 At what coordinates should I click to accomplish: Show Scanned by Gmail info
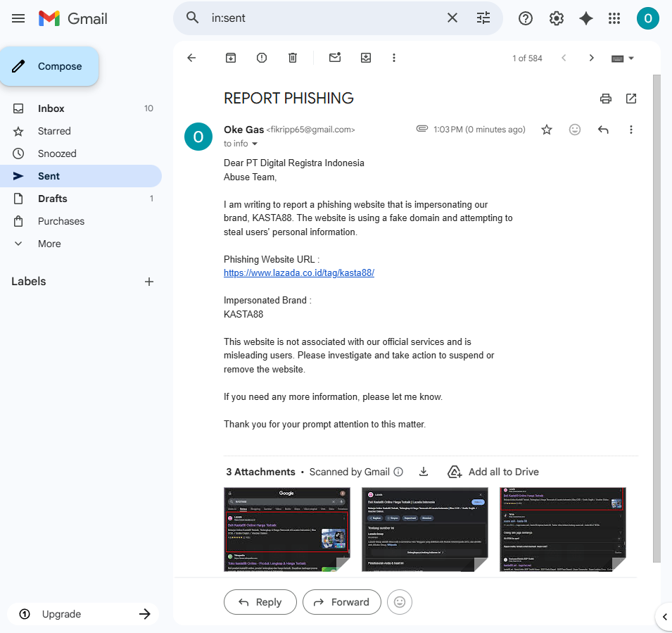pos(398,472)
